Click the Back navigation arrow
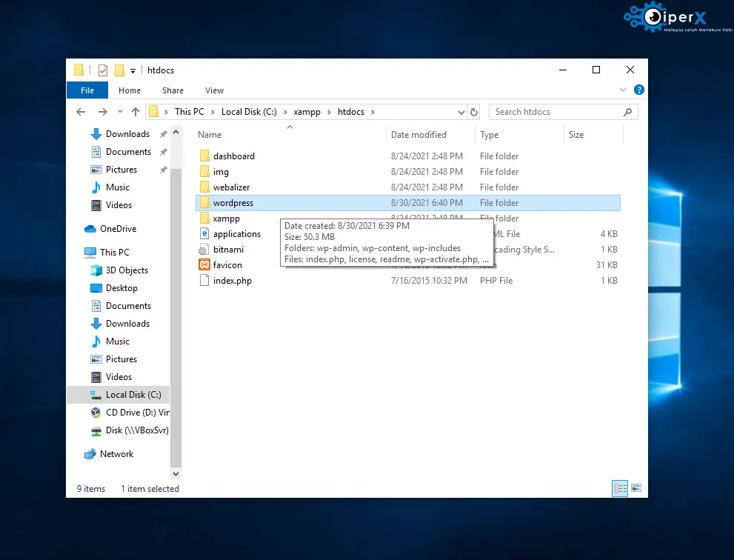The image size is (734, 560). (81, 112)
